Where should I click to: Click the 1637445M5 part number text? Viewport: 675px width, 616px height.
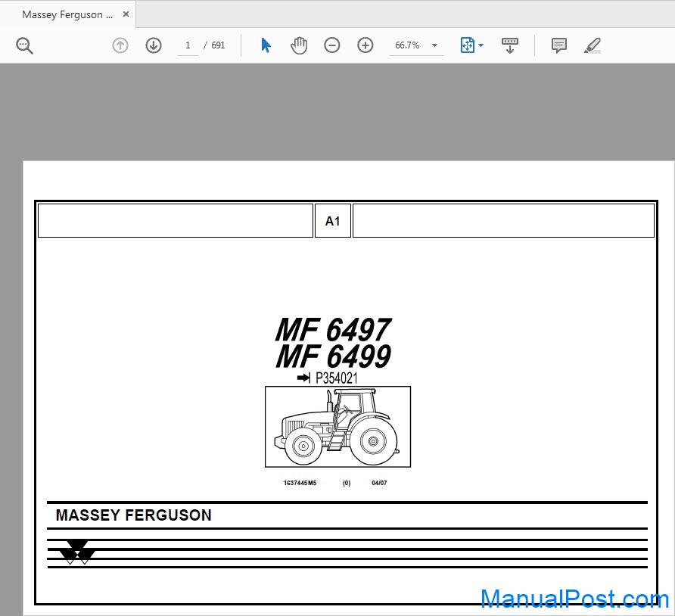coord(300,483)
